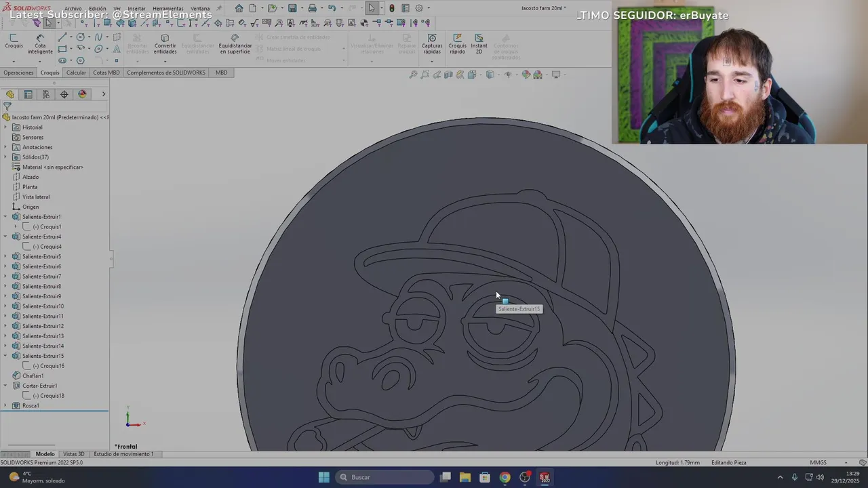The height and width of the screenshot is (488, 868).
Task: Select the Spline sketch tool
Action: pos(98,37)
